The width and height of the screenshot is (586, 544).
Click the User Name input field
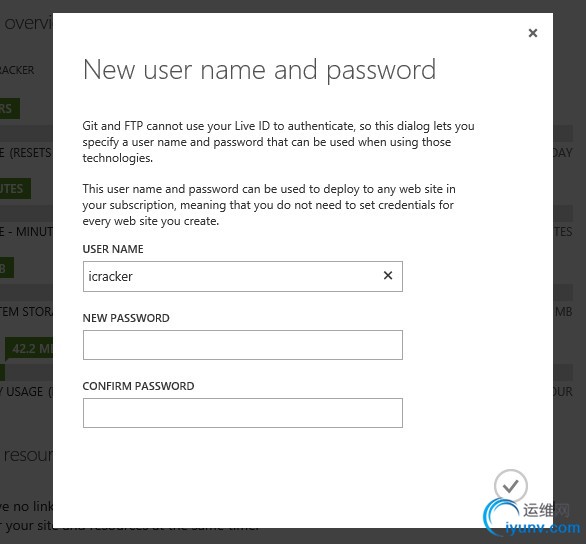(x=243, y=276)
